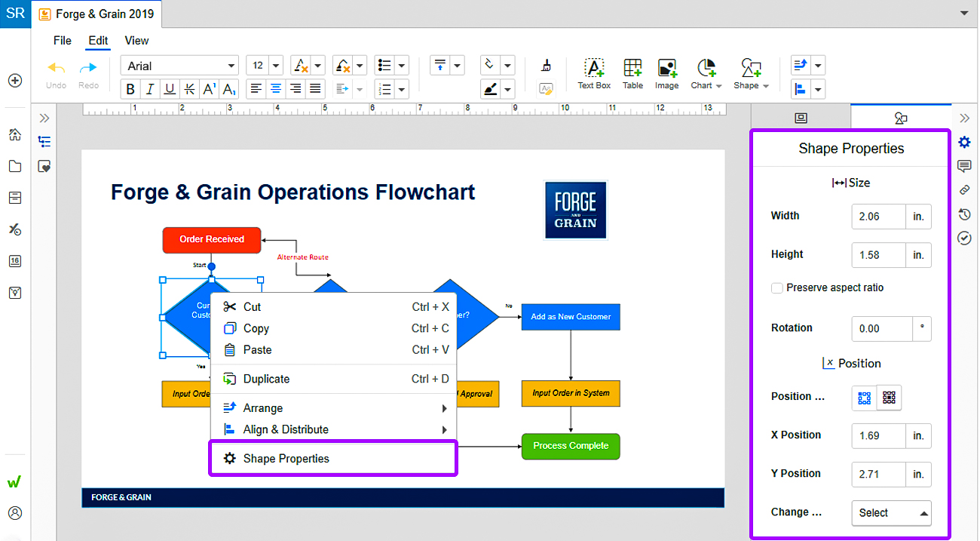The image size is (980, 541).
Task: Open the calendar icon in sidebar
Action: (x=15, y=261)
